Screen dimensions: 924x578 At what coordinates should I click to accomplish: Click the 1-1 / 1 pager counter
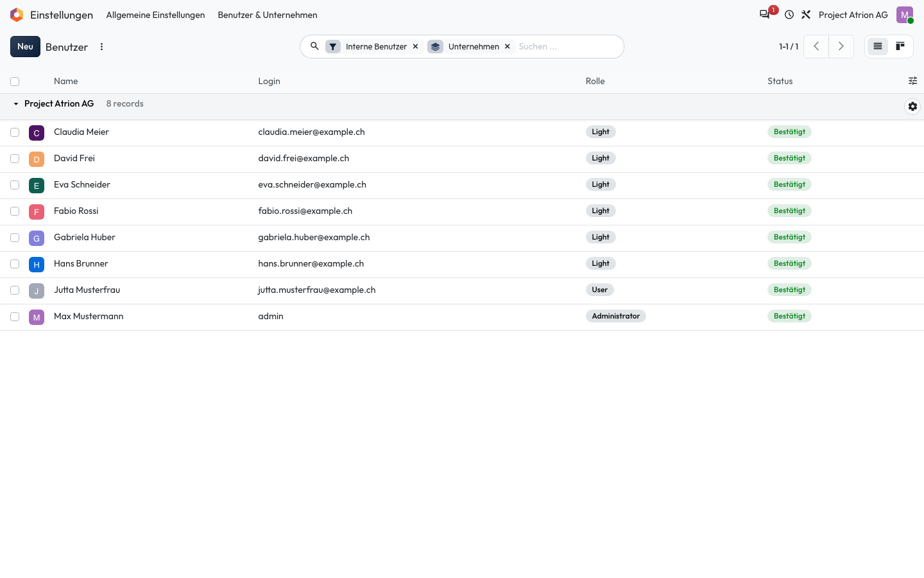[x=789, y=46]
